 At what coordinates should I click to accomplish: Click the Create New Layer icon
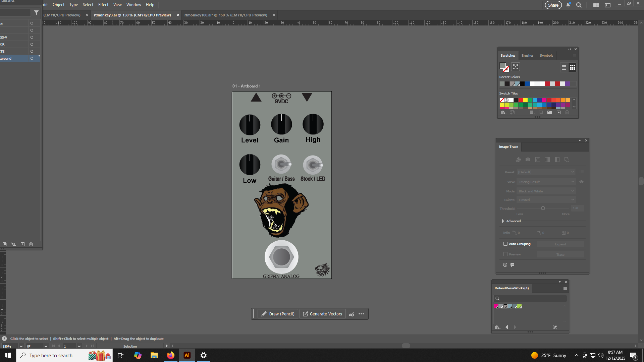[x=22, y=244]
